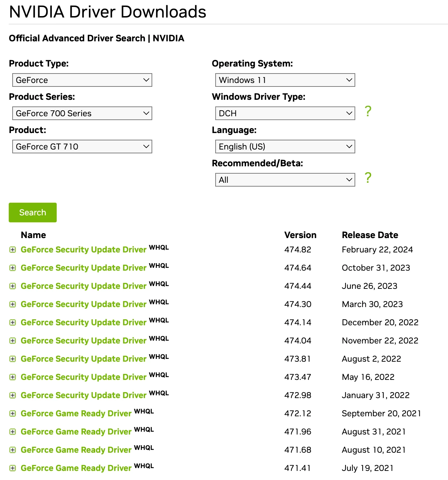This screenshot has height=480, width=448.
Task: Open the Game Ready Driver 471.68 link
Action: (76, 450)
